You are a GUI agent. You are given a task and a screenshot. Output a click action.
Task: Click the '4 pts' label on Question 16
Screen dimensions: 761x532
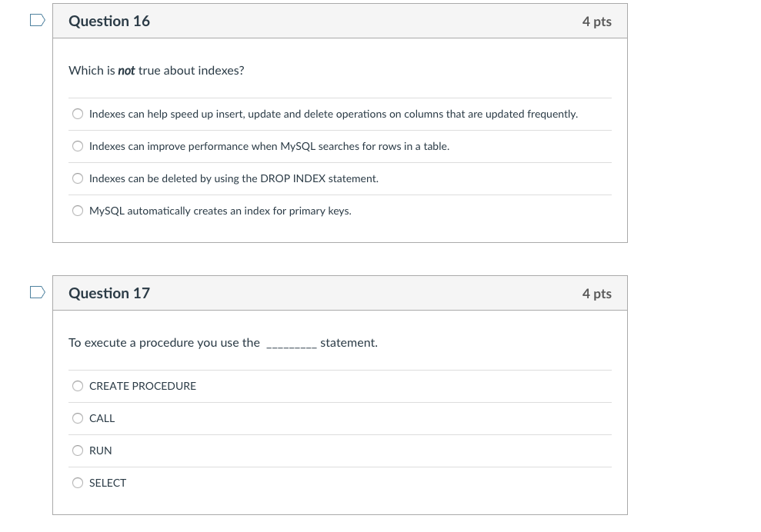(596, 21)
